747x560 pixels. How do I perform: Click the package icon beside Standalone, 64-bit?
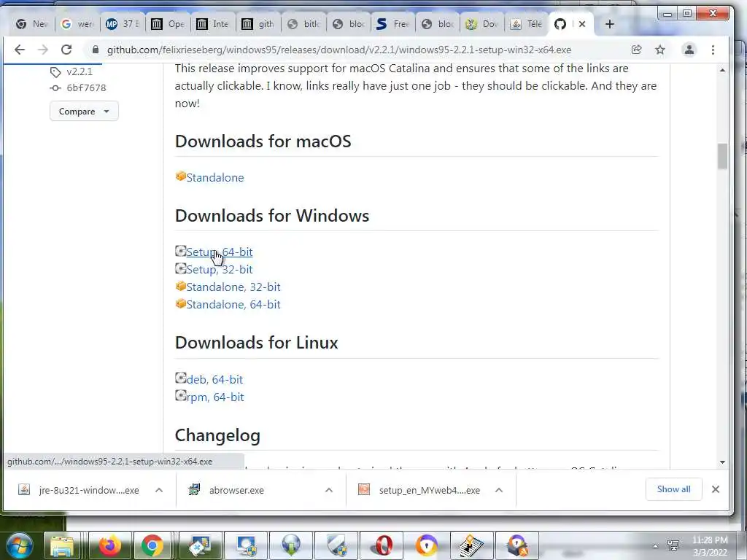[181, 303]
